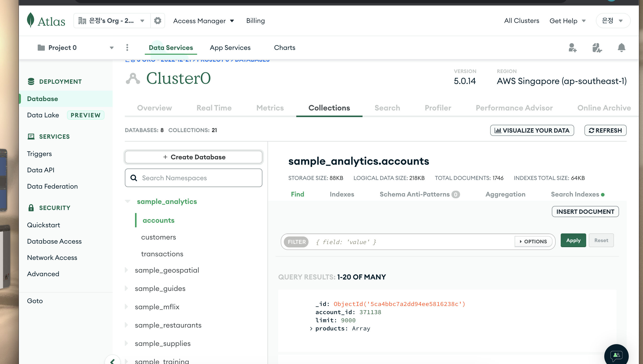
Task: Select the transactions collection
Action: [x=162, y=254]
